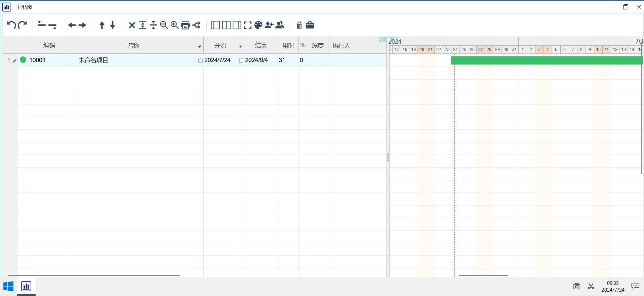Click the 执行人 column header

[x=341, y=46]
